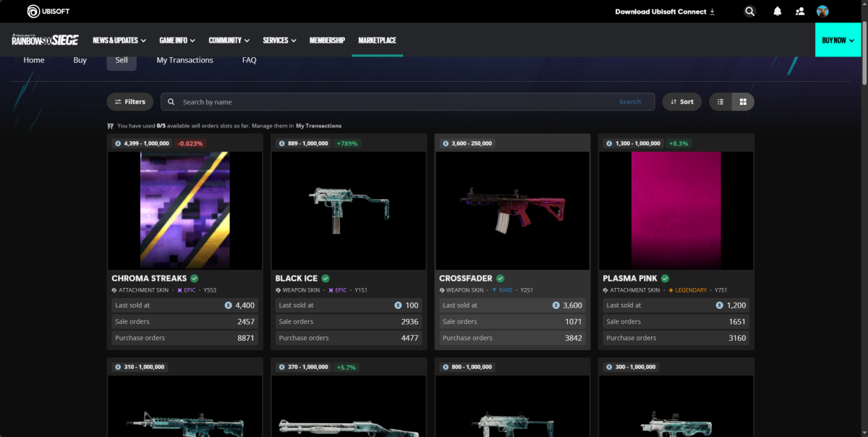Click the credit coin icon by Chroma Streaks 4,400

tap(229, 305)
